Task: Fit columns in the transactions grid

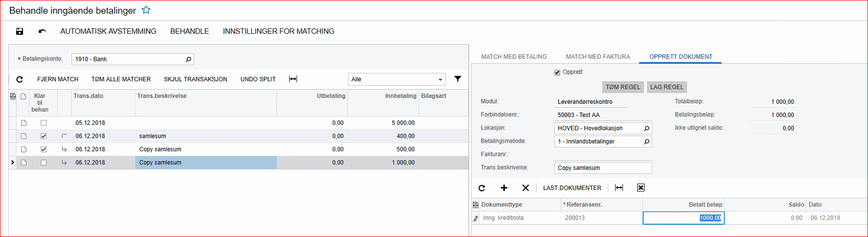Action: 293,79
